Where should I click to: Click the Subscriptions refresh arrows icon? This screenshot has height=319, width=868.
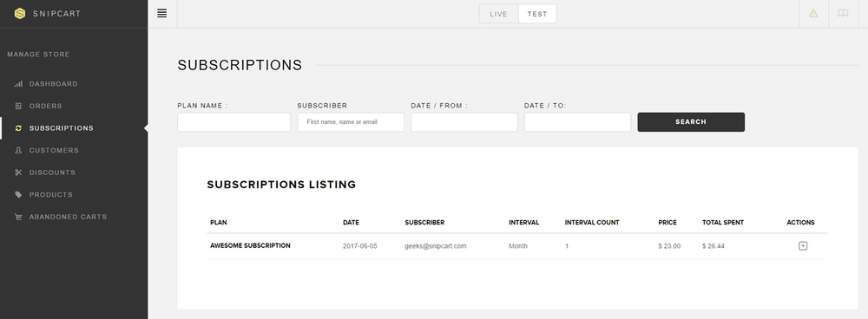(x=18, y=128)
